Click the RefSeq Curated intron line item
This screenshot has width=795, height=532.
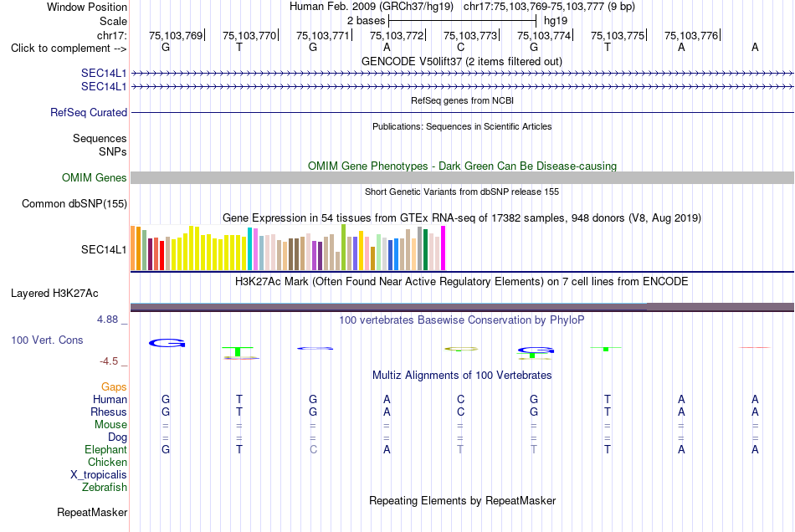coord(462,112)
